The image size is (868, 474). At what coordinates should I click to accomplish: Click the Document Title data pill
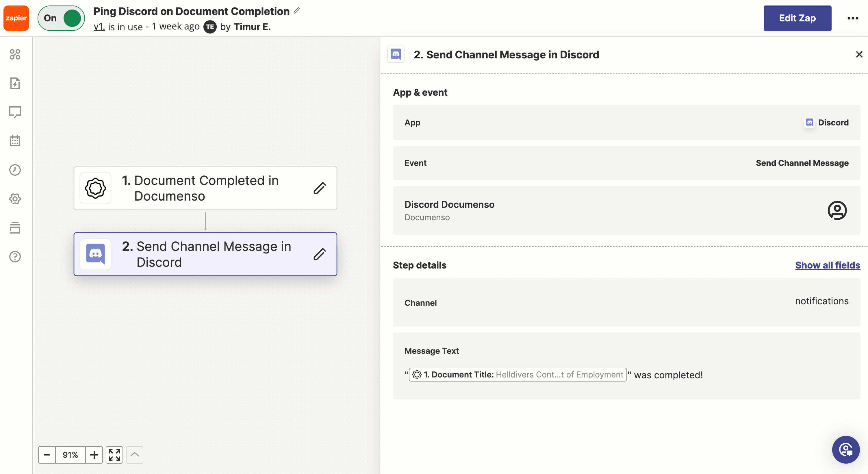point(518,375)
